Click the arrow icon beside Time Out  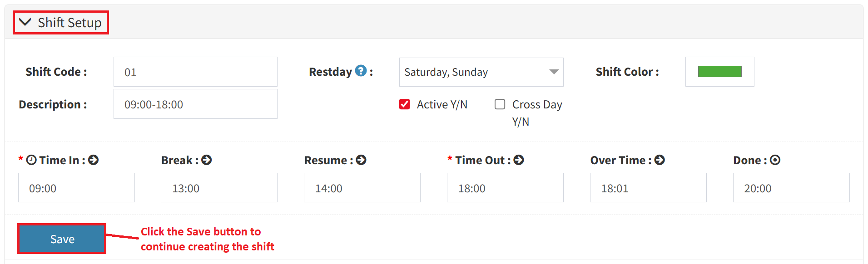(519, 160)
